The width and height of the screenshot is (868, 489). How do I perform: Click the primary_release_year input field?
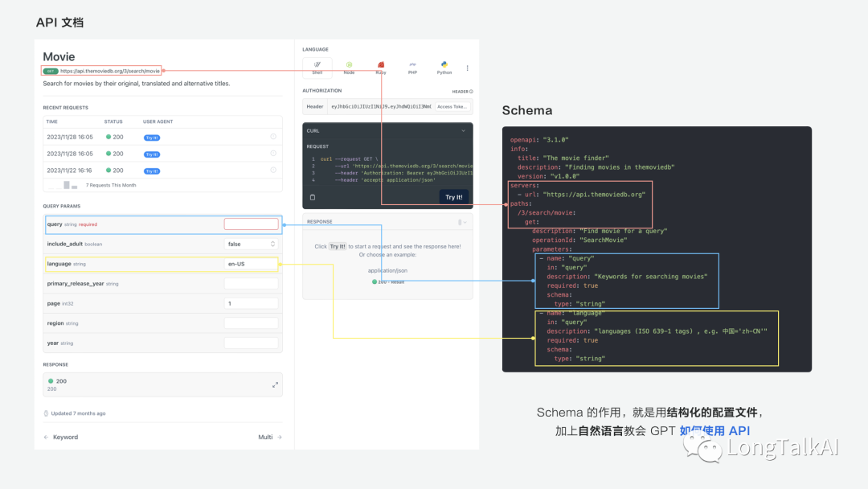tap(252, 284)
